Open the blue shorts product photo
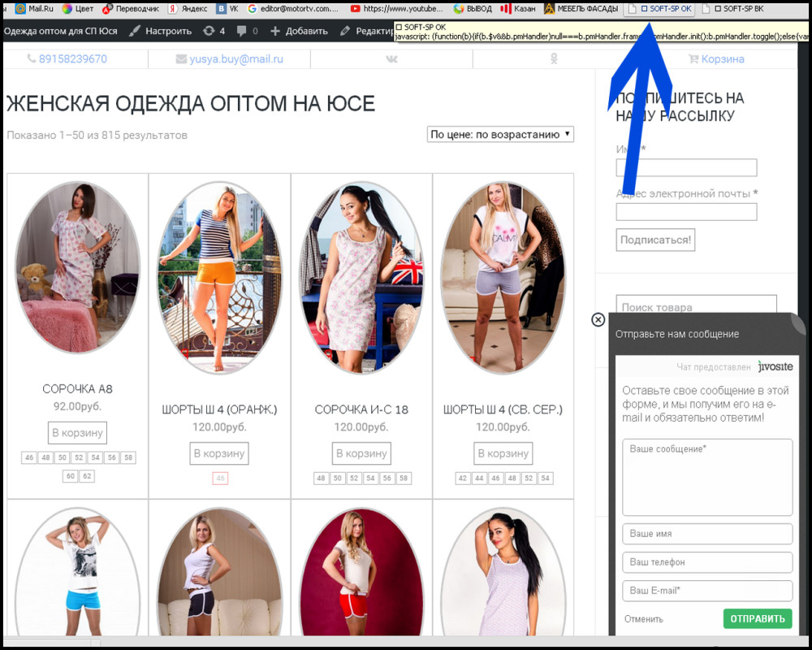 pos(78,571)
